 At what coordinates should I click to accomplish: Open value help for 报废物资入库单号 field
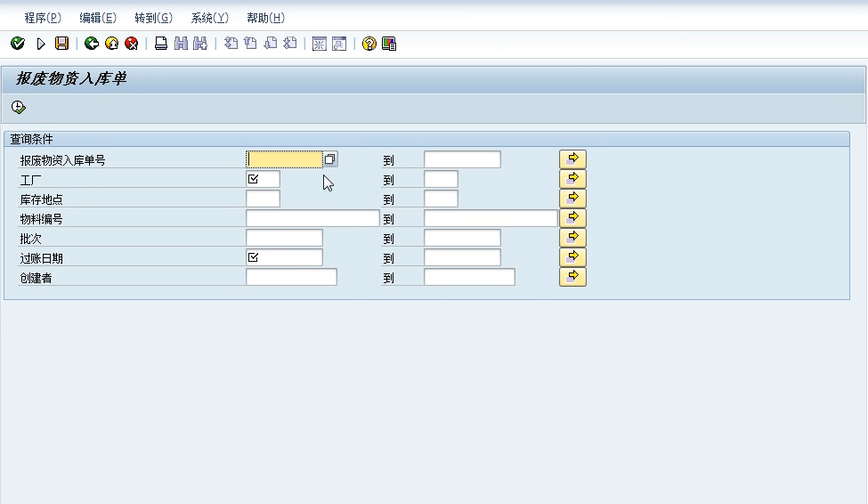coord(330,159)
